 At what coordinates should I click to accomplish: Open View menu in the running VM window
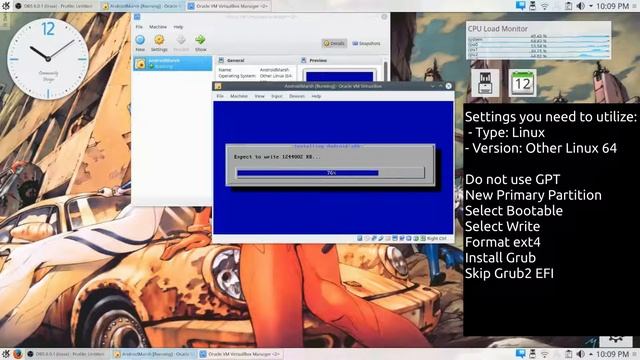(260, 96)
